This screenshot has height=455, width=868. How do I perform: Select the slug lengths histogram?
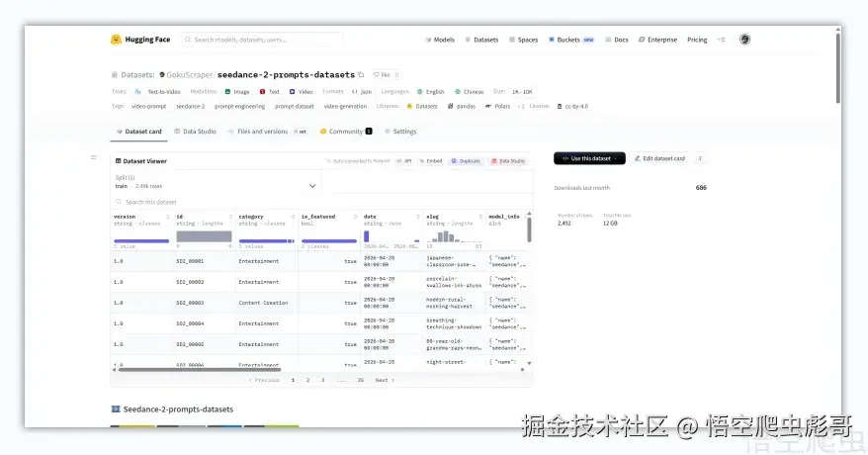454,237
